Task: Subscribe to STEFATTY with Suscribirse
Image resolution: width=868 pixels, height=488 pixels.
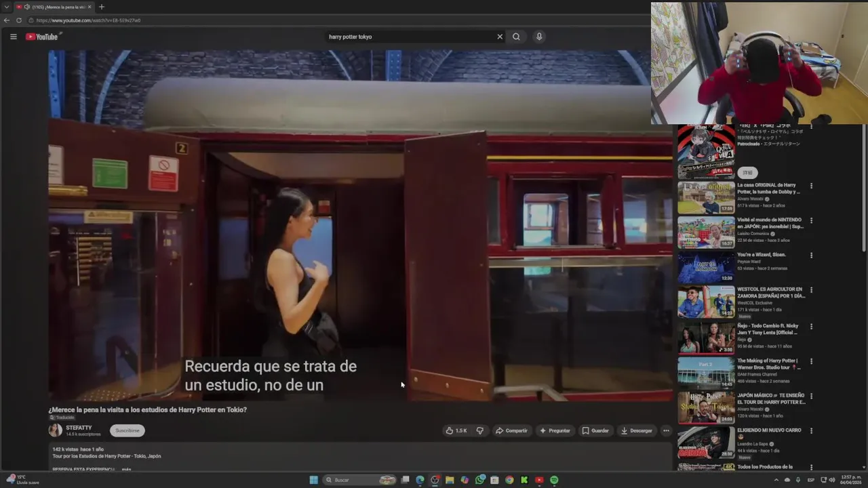Action: click(x=127, y=430)
